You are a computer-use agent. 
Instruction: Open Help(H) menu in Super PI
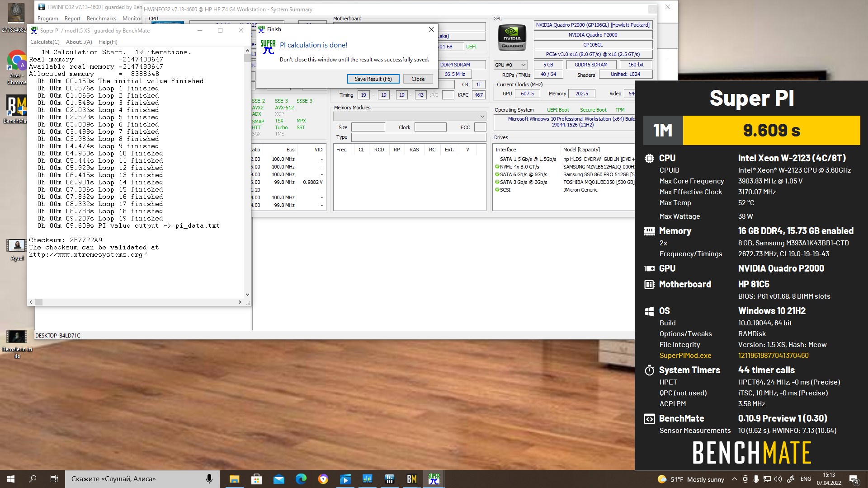pos(108,42)
